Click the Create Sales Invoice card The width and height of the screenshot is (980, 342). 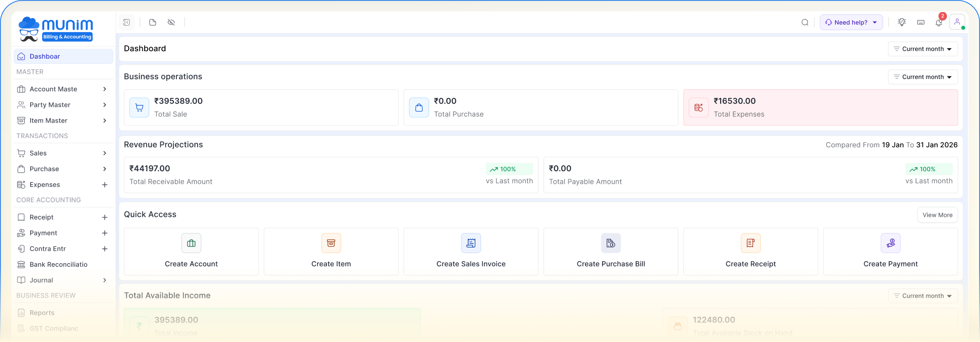(471, 252)
